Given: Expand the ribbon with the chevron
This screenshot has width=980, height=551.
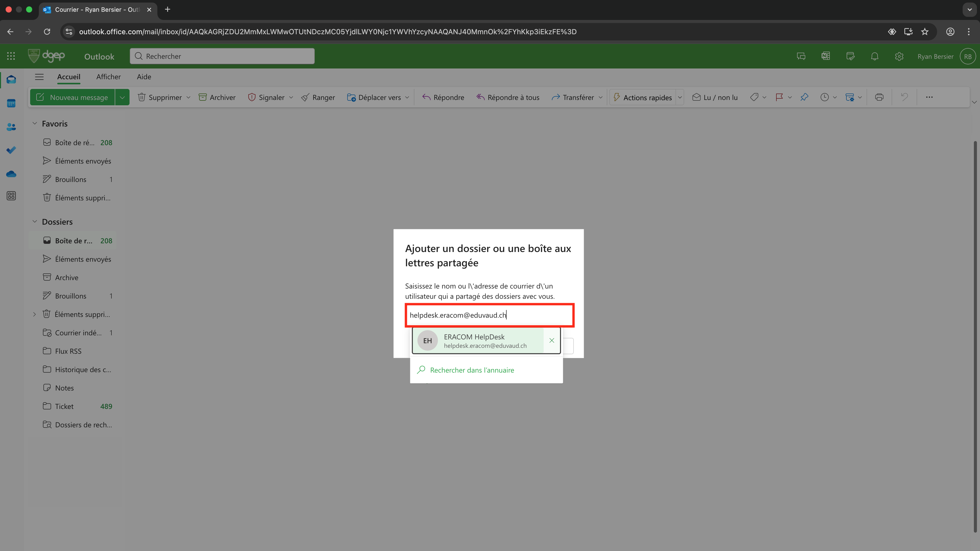Looking at the screenshot, I should (x=974, y=102).
